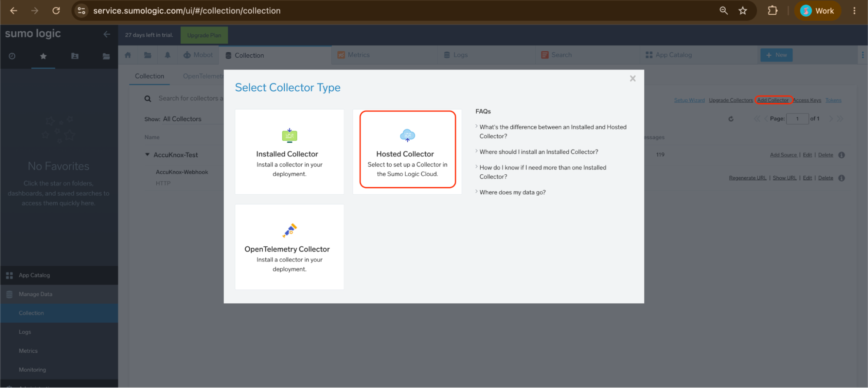Open browser extensions puzzle icon
Screen dimensions: 868x388
[x=772, y=10]
